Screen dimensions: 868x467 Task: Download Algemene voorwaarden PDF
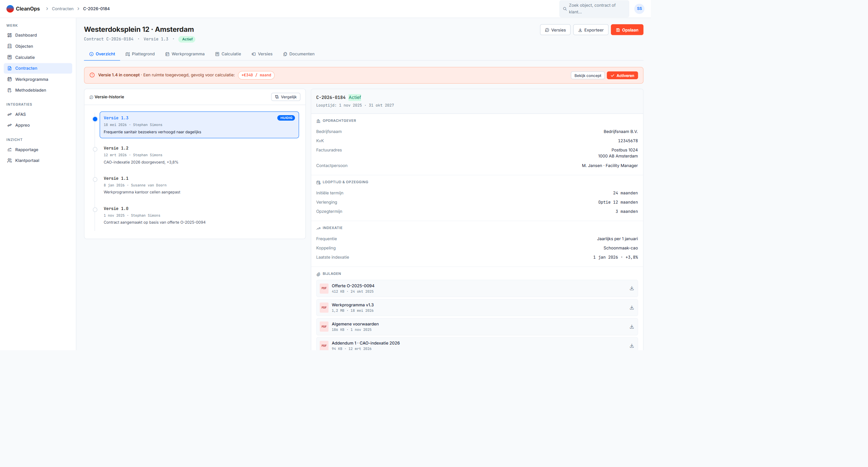pyautogui.click(x=632, y=327)
